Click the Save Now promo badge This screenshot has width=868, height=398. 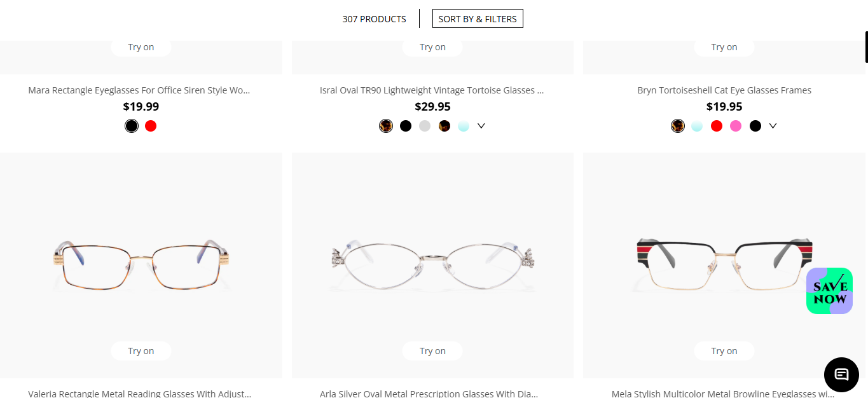tap(829, 291)
